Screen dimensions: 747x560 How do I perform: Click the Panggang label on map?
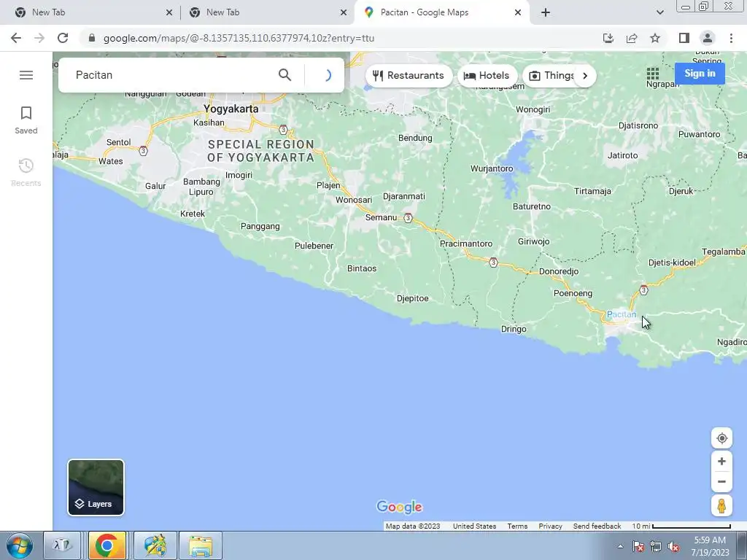click(x=260, y=227)
